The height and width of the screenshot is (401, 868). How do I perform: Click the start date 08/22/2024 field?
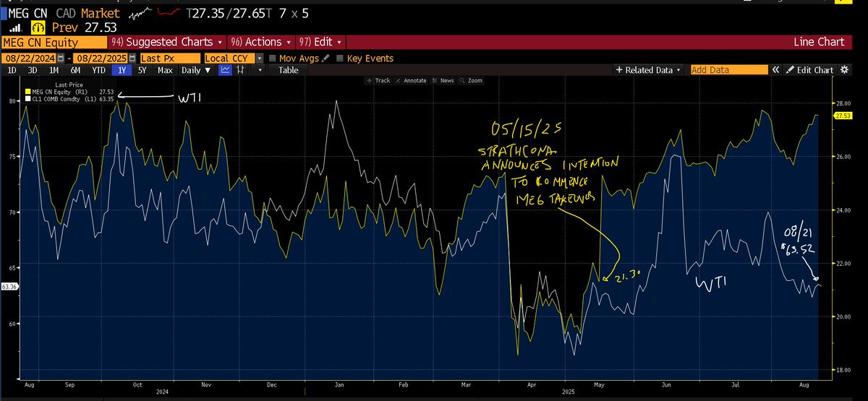click(30, 59)
